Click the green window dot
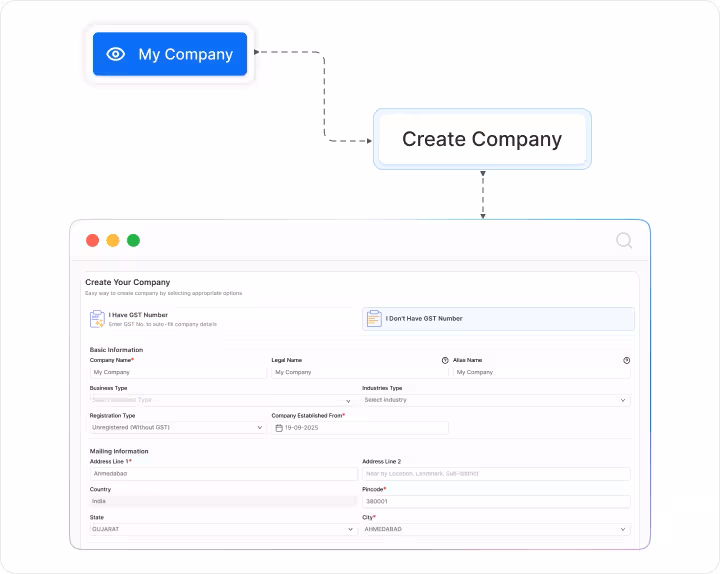The width and height of the screenshot is (720, 574). [x=134, y=240]
